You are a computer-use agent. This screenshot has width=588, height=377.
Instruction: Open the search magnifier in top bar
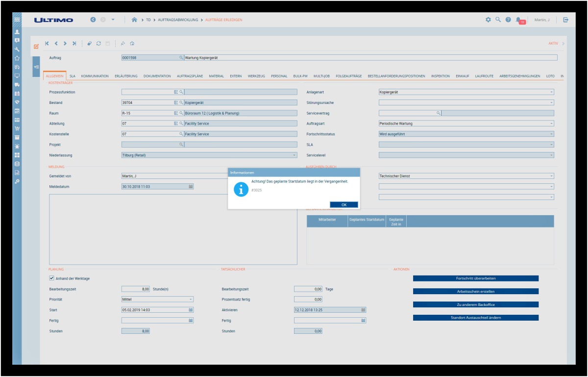click(x=498, y=20)
